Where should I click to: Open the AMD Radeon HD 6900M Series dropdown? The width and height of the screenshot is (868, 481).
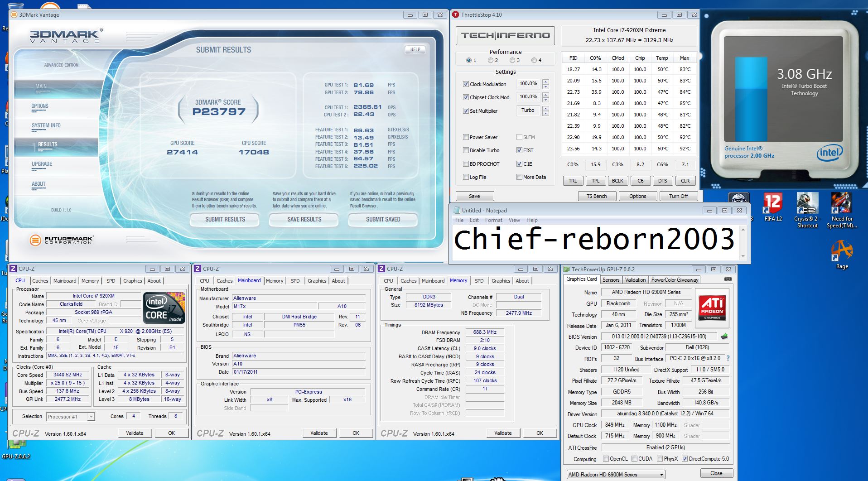pyautogui.click(x=616, y=474)
